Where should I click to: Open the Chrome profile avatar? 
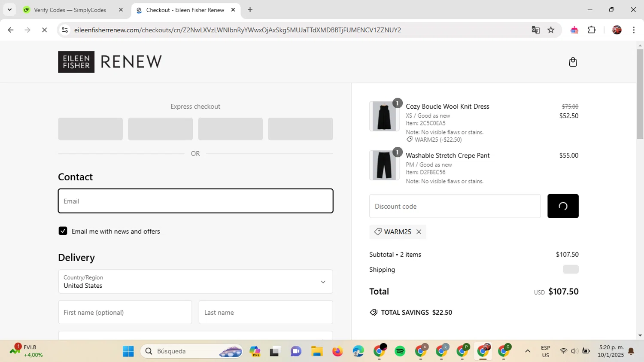click(617, 30)
